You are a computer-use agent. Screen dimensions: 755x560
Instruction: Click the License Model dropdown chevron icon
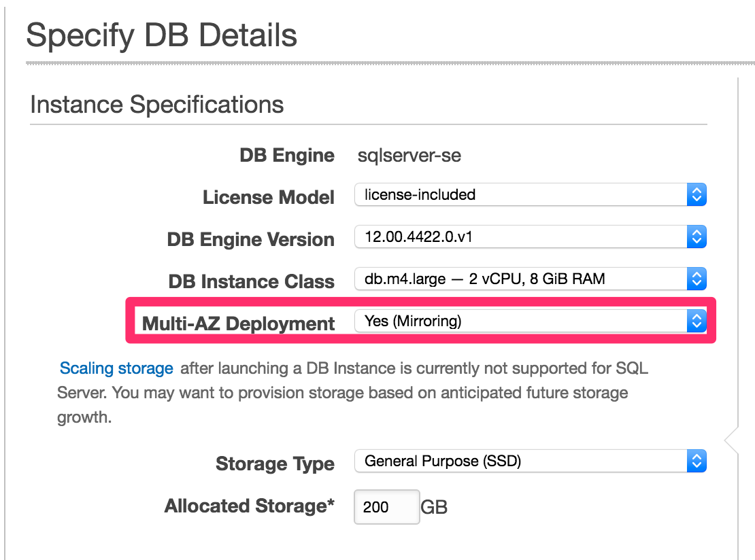click(697, 194)
